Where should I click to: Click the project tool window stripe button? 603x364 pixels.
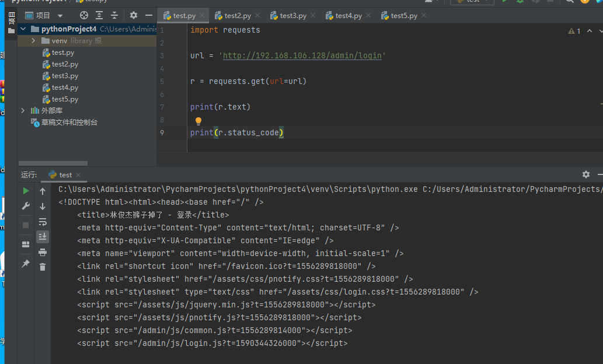click(x=11, y=23)
